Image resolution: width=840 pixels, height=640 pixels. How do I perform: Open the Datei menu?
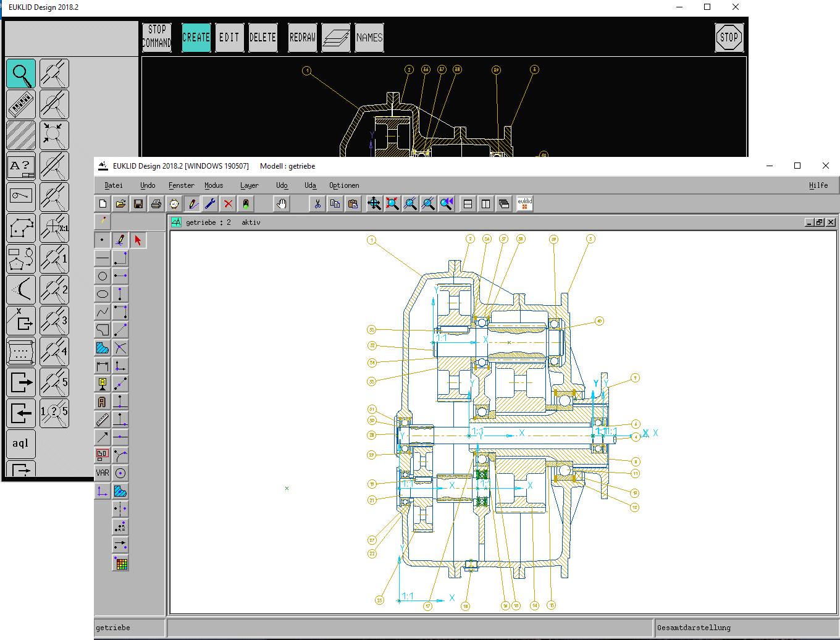114,185
